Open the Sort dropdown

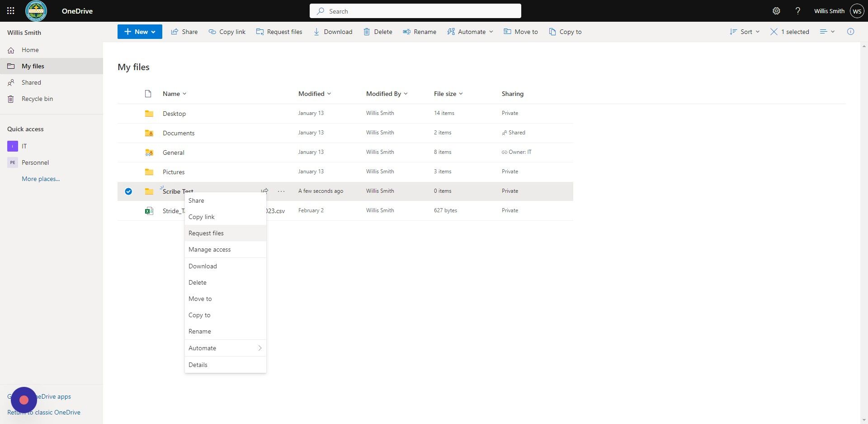click(x=744, y=32)
